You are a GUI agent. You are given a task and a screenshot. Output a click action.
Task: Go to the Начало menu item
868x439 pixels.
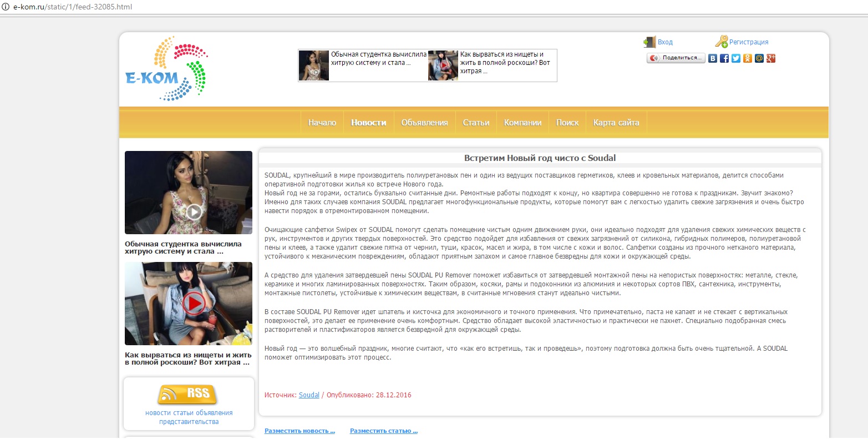[x=322, y=123]
